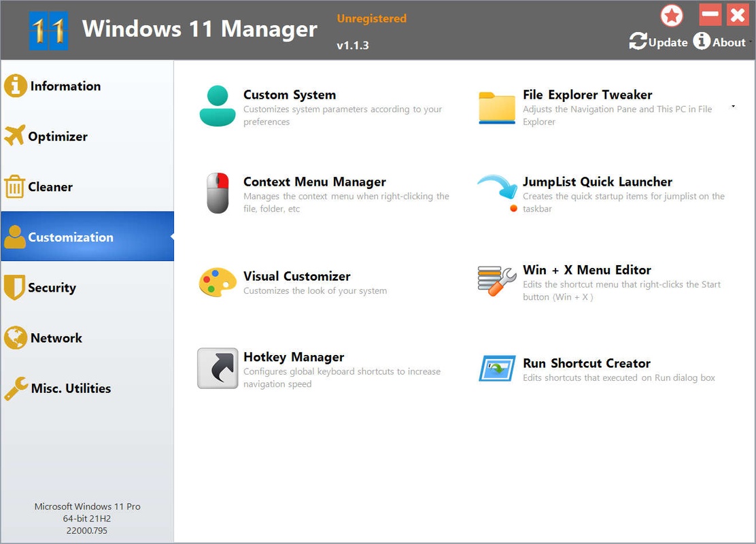
Task: Click the About text button
Action: pos(729,42)
